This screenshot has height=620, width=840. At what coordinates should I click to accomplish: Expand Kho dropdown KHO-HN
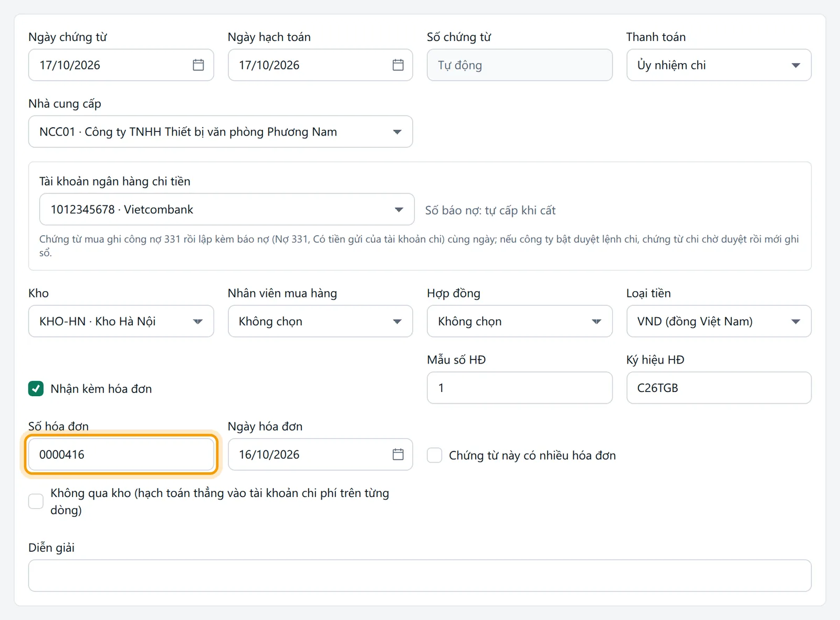(121, 321)
